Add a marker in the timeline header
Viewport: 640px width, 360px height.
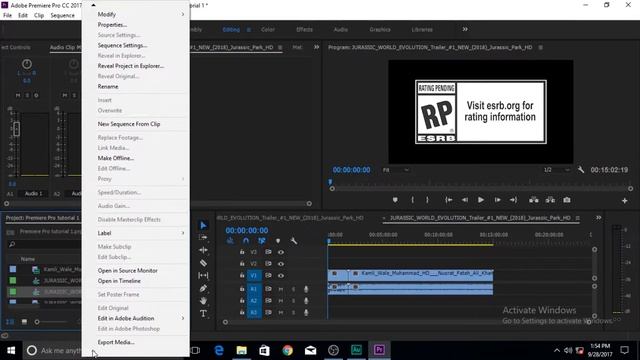pos(278,241)
